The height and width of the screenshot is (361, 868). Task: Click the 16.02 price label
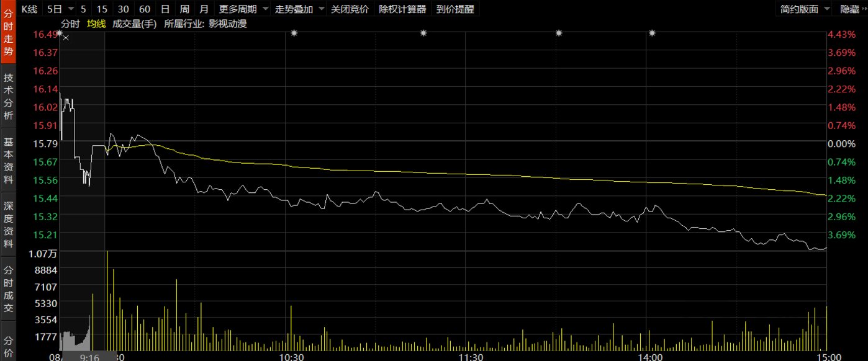pos(45,107)
